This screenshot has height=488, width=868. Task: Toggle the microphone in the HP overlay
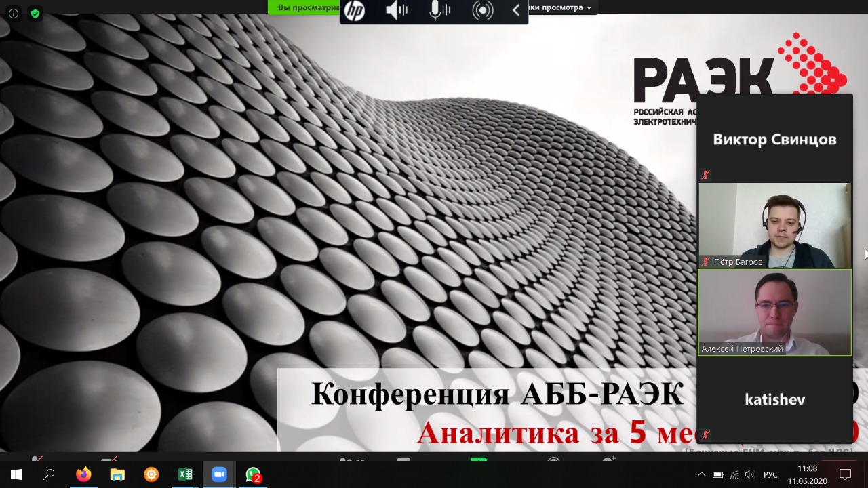[439, 11]
